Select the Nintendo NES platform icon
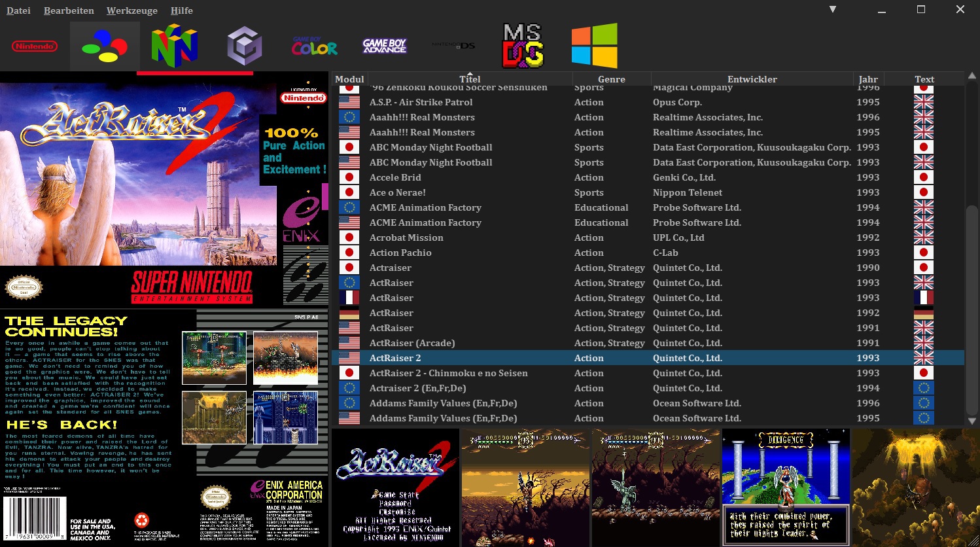The image size is (980, 547). [x=35, y=46]
